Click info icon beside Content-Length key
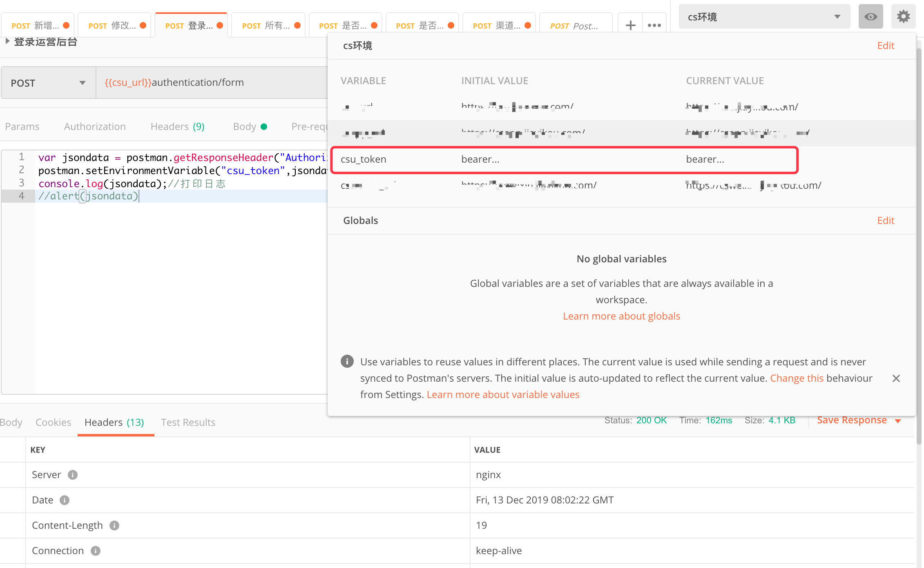The width and height of the screenshot is (924, 568). pyautogui.click(x=114, y=526)
